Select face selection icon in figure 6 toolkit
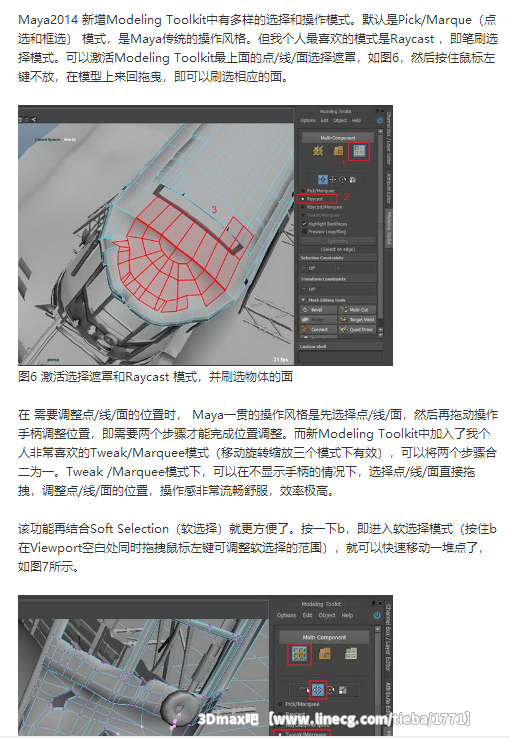This screenshot has height=738, width=510. click(x=359, y=151)
